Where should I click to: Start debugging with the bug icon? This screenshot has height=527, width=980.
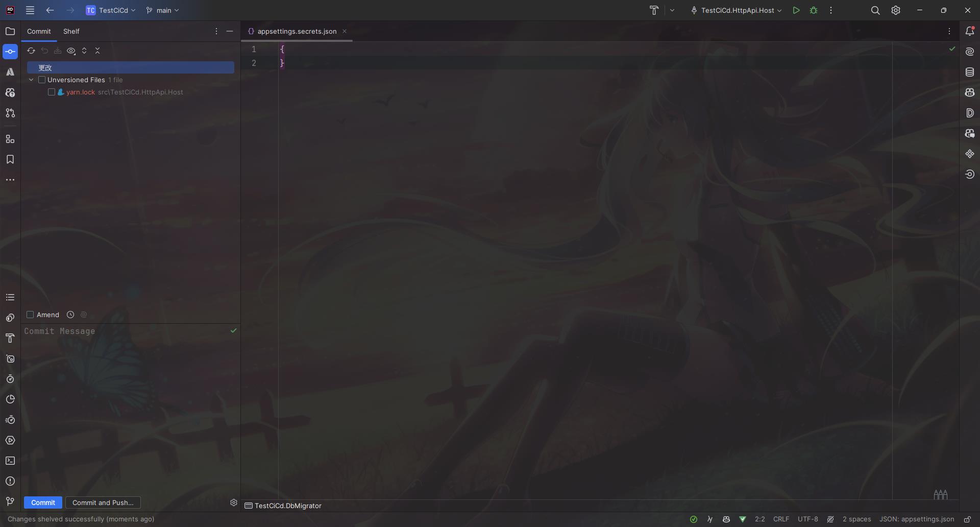click(x=813, y=10)
